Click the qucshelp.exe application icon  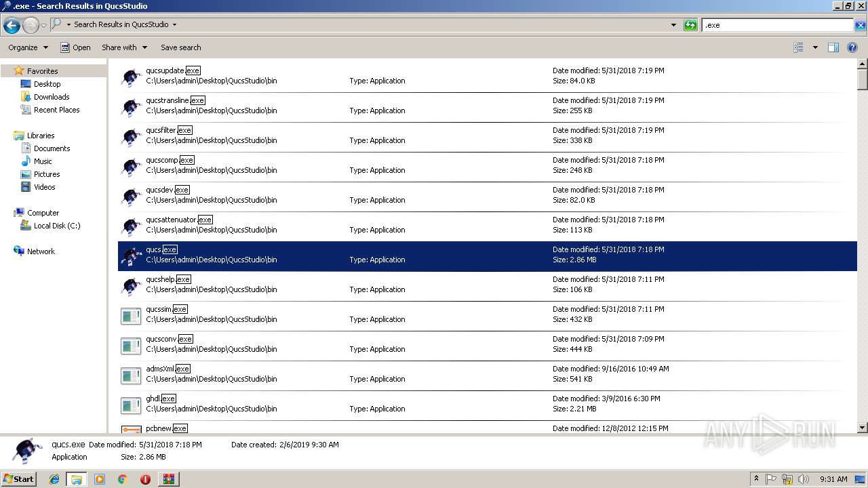click(131, 286)
